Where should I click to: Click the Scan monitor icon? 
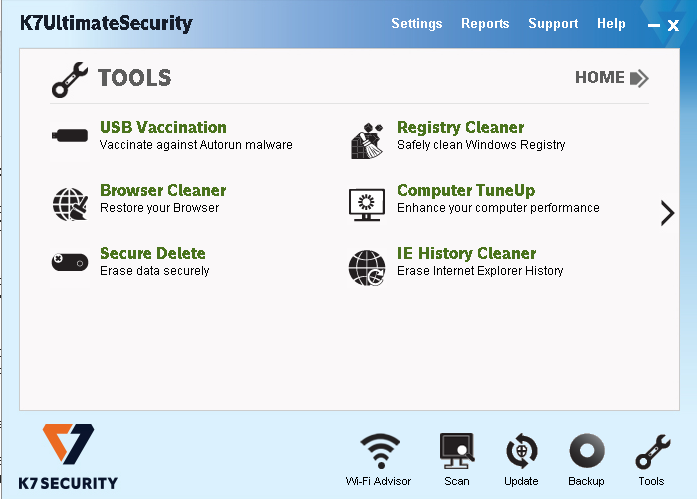click(x=457, y=451)
